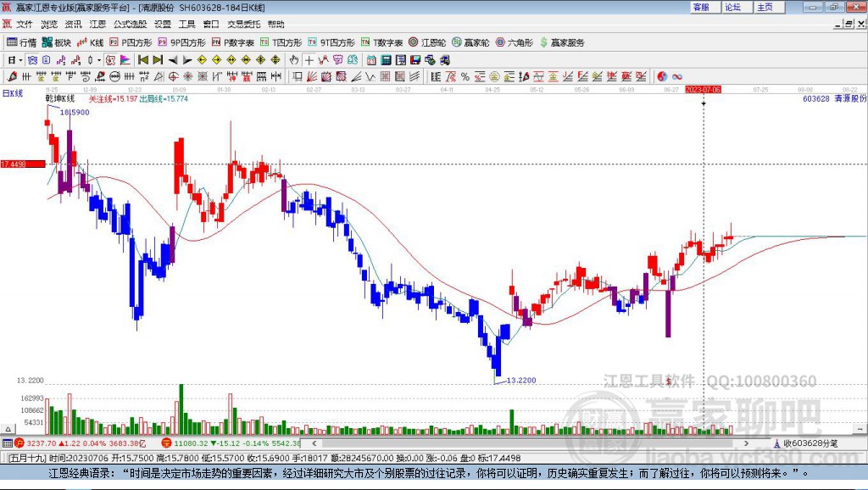Open the P数字表 tool
The width and height of the screenshot is (868, 490).
tap(233, 42)
